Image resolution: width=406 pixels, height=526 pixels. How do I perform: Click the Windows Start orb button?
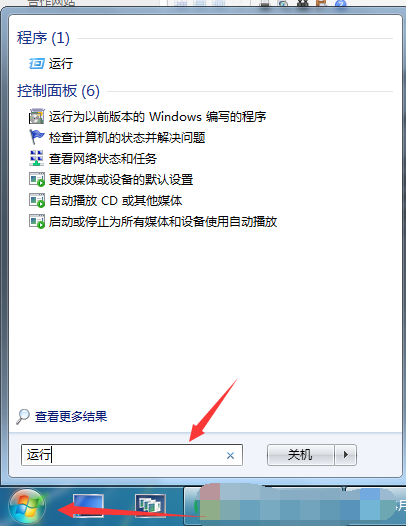27,506
